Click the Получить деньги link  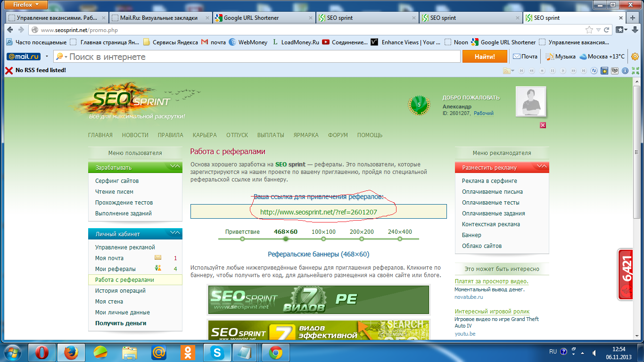[121, 323]
